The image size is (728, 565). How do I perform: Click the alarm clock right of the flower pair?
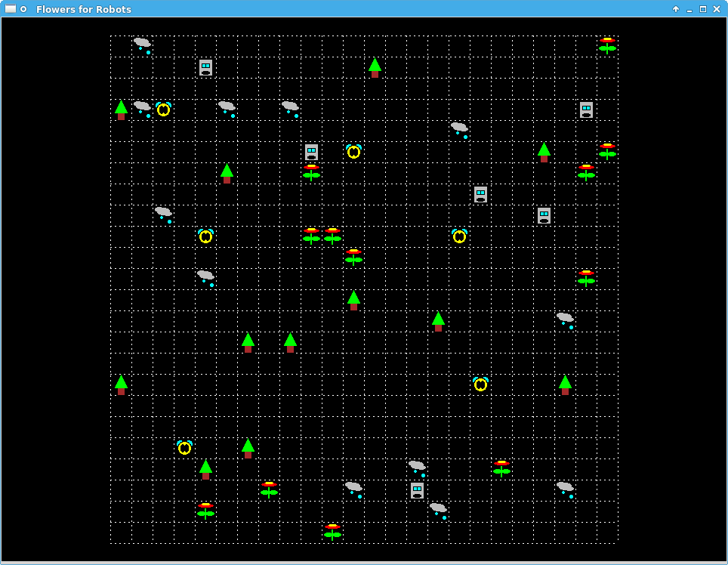459,236
